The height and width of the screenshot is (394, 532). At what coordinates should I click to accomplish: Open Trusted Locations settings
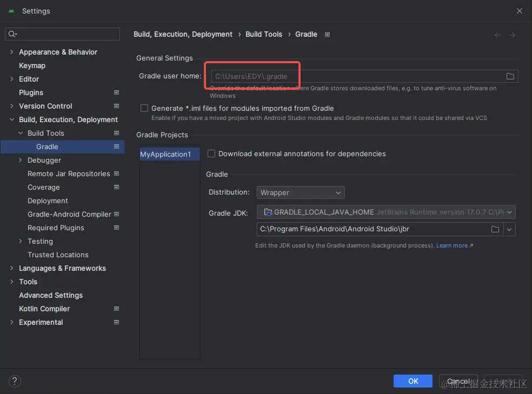click(58, 255)
